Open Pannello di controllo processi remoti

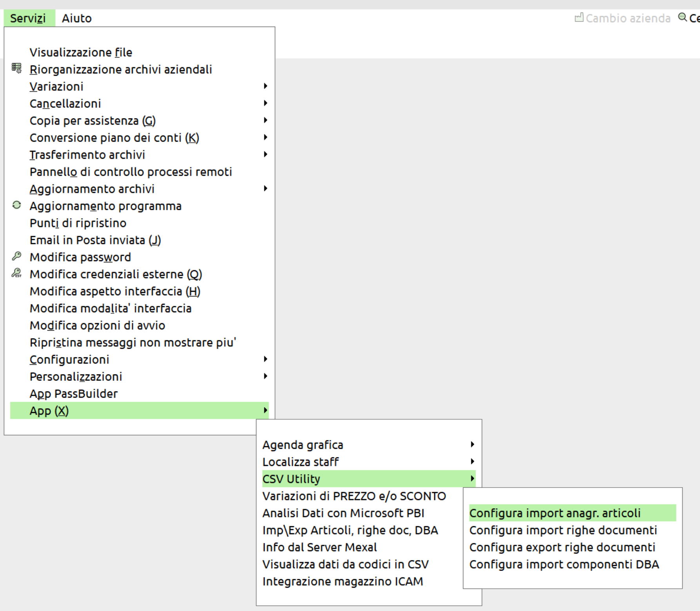click(131, 172)
